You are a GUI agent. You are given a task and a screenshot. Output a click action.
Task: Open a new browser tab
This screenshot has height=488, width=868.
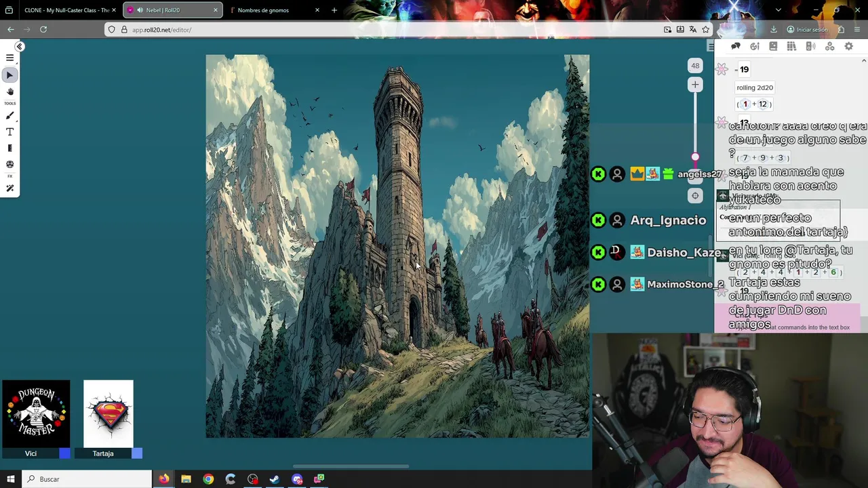(334, 10)
